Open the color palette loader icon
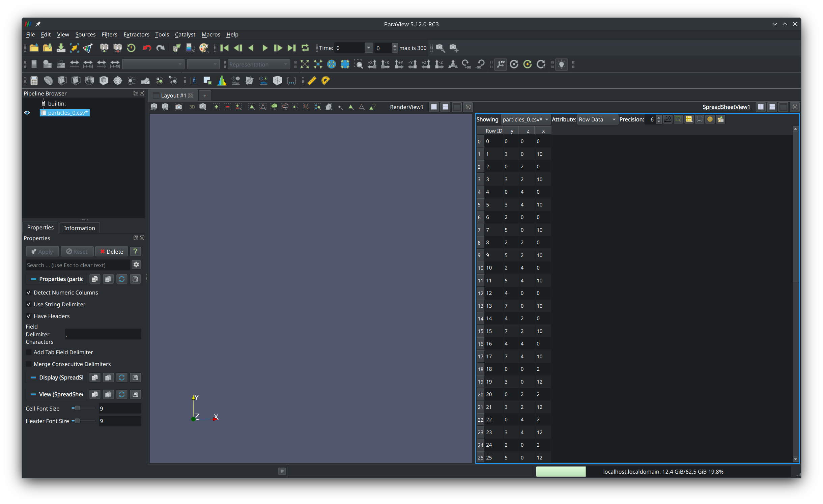Viewport: 823px width, 504px height. [204, 48]
